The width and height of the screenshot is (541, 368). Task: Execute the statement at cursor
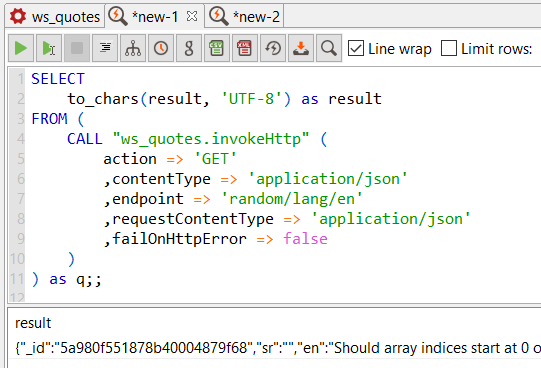[x=49, y=48]
